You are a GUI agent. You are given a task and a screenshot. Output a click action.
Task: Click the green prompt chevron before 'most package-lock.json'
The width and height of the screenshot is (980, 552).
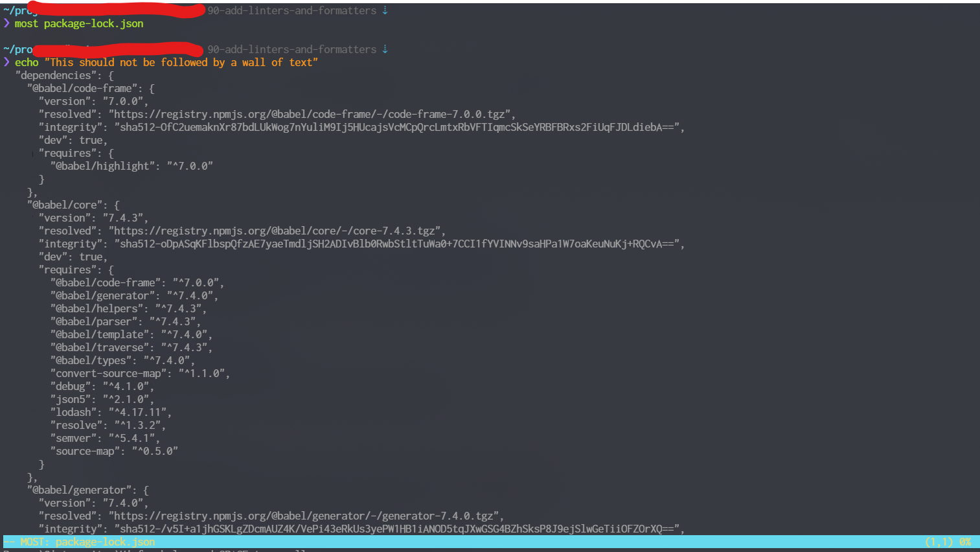pos(6,23)
